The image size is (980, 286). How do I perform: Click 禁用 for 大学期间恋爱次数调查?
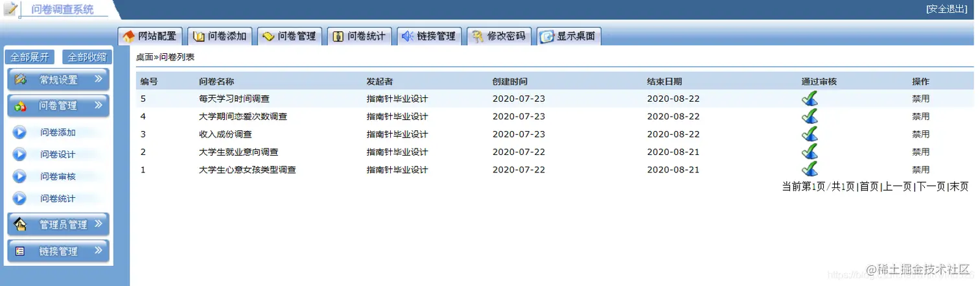pos(920,117)
